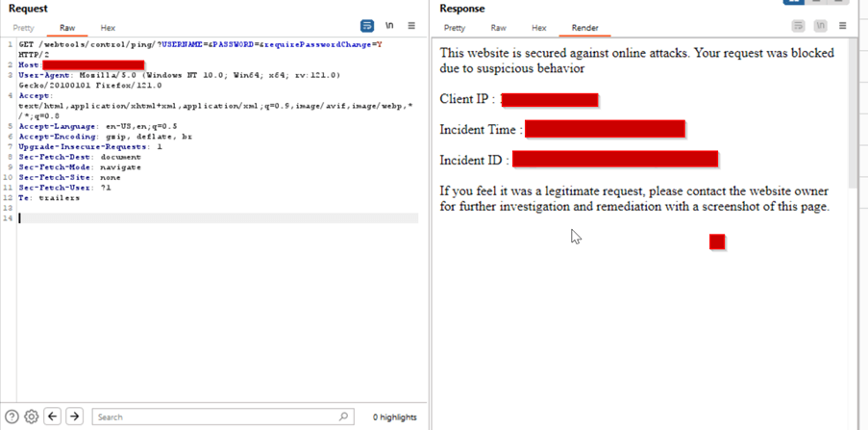Screen dimensions: 868x430
Task: Go to previous search match arrow
Action: (x=53, y=417)
